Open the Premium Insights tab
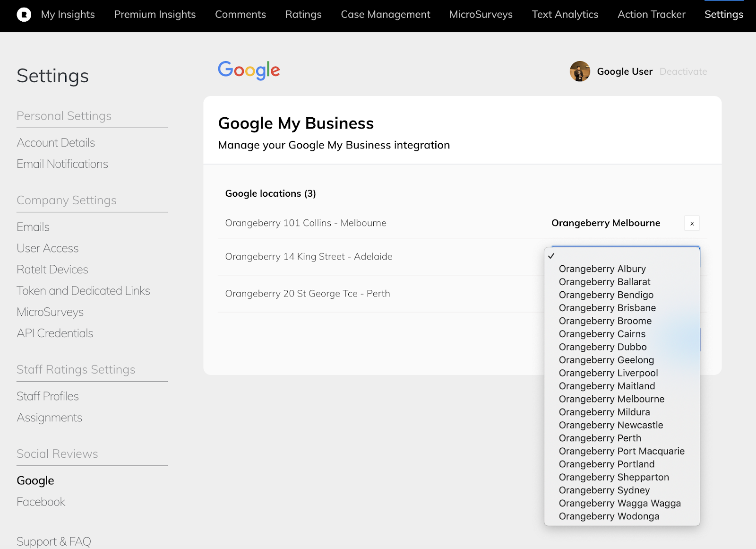This screenshot has height=549, width=756. click(x=155, y=15)
